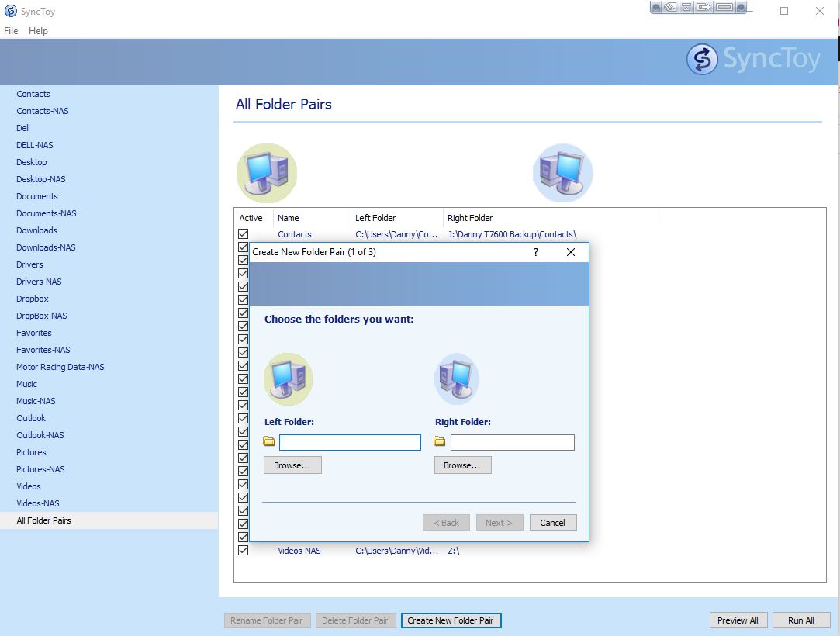Image resolution: width=840 pixels, height=636 pixels.
Task: Select the Desktop folder pair
Action: pos(32,162)
